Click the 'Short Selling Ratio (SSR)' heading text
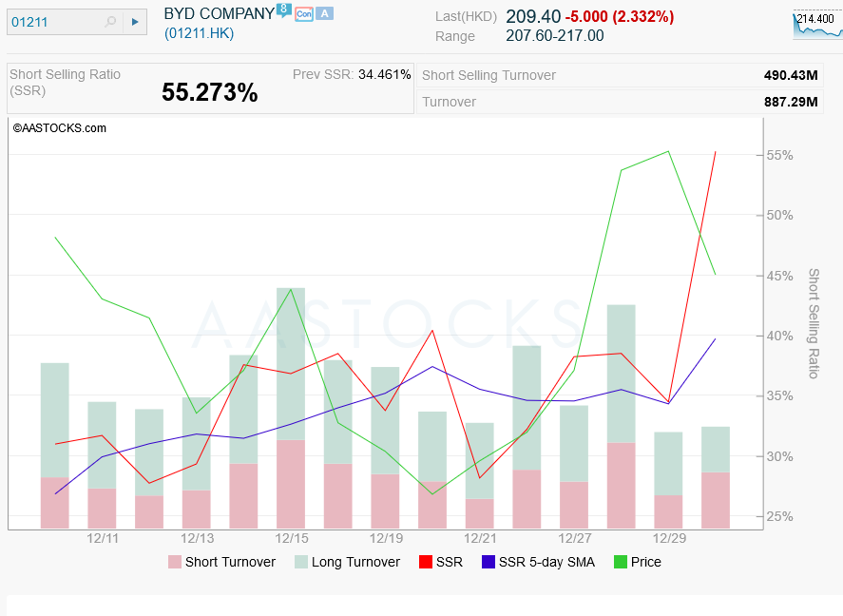This screenshot has width=843, height=616. coord(65,83)
